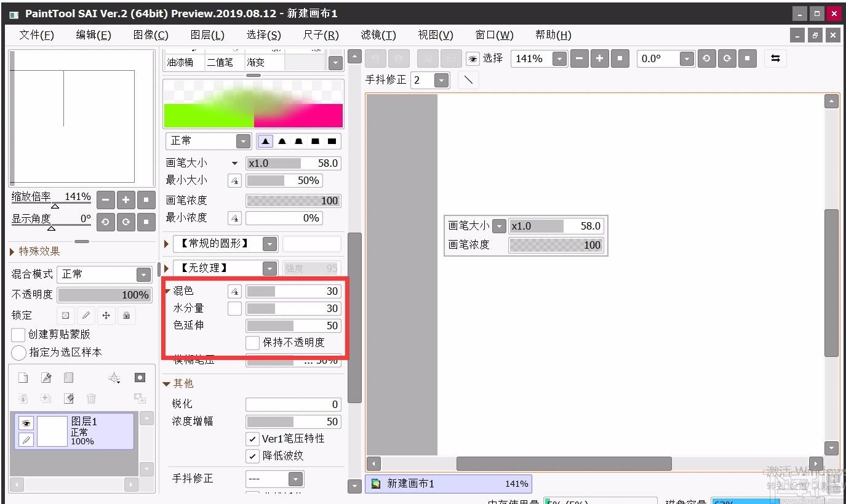Adjust the 不透明度 slider
Viewport: 846px width, 504px height.
[104, 295]
